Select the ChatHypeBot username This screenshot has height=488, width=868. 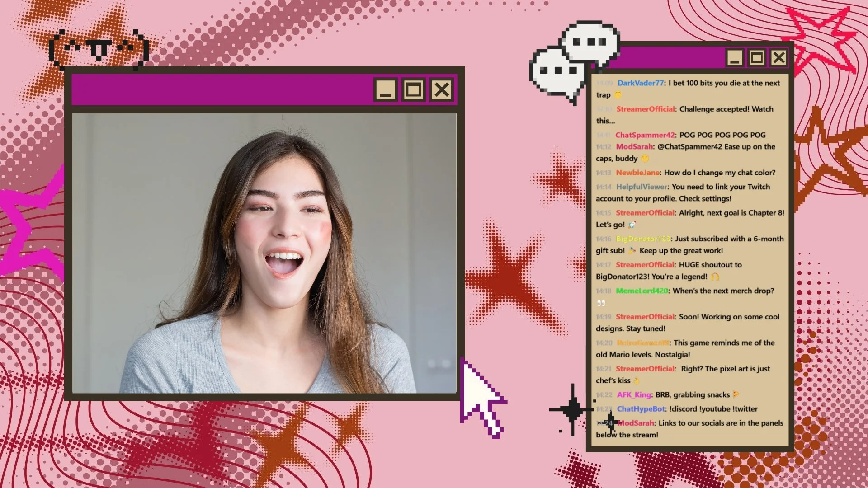pos(641,408)
